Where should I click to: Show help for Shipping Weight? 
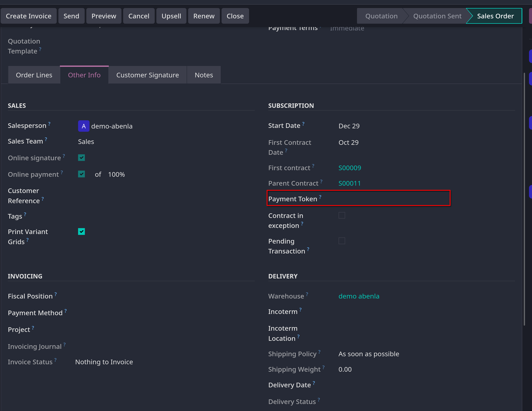click(x=324, y=367)
